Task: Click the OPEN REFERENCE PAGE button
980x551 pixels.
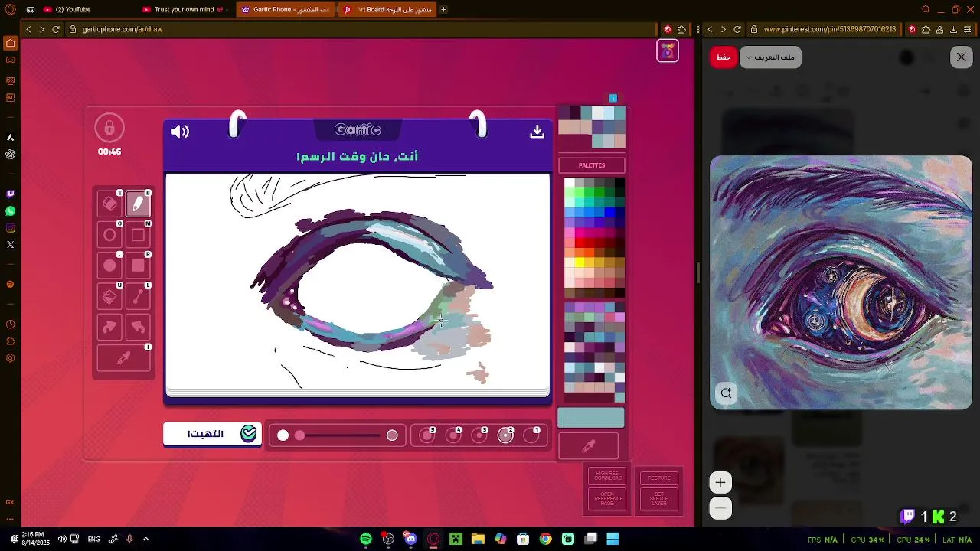Action: pos(608,499)
